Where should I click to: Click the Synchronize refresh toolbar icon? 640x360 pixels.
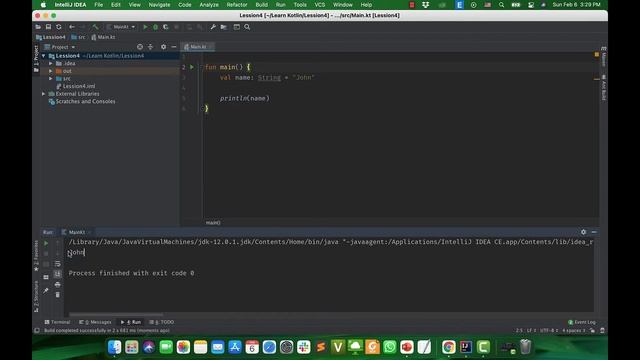tap(59, 27)
